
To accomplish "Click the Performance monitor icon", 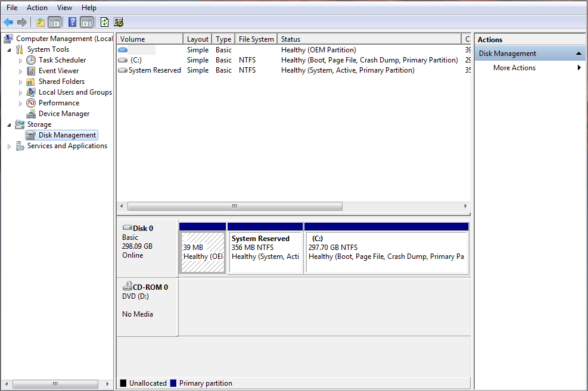I will (30, 102).
